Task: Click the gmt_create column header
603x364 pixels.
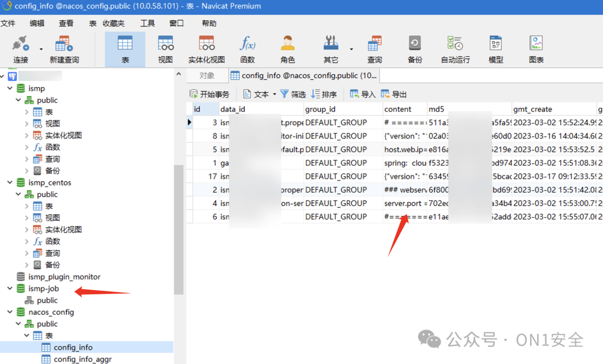Action: pos(554,109)
